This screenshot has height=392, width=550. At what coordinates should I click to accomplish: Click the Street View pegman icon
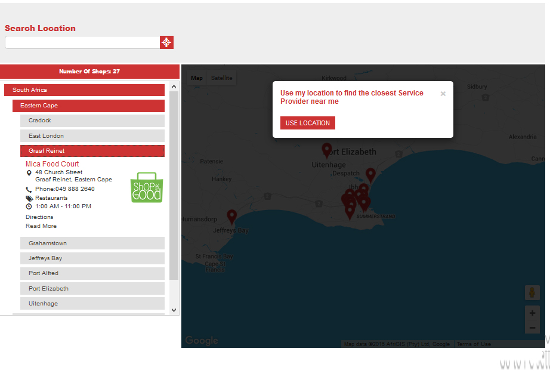pos(532,293)
